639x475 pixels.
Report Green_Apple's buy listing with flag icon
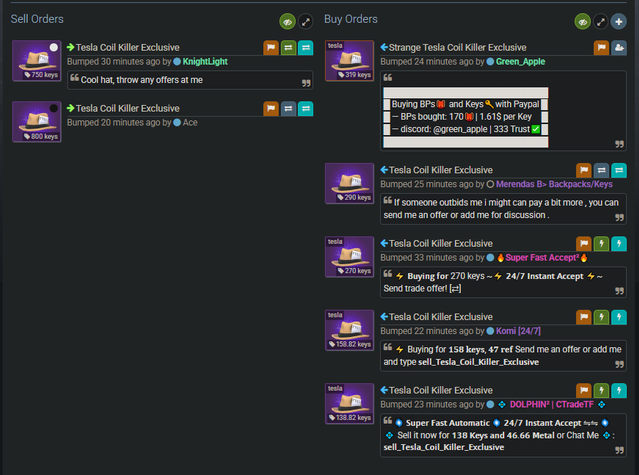tap(601, 48)
